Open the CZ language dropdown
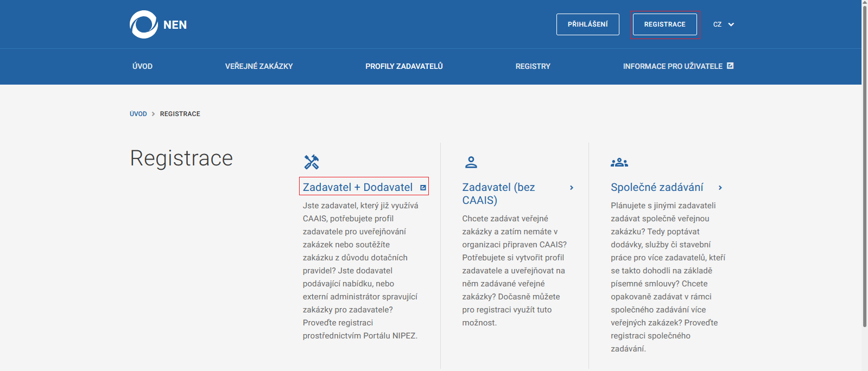Screen dimensions: 868x371 724,24
